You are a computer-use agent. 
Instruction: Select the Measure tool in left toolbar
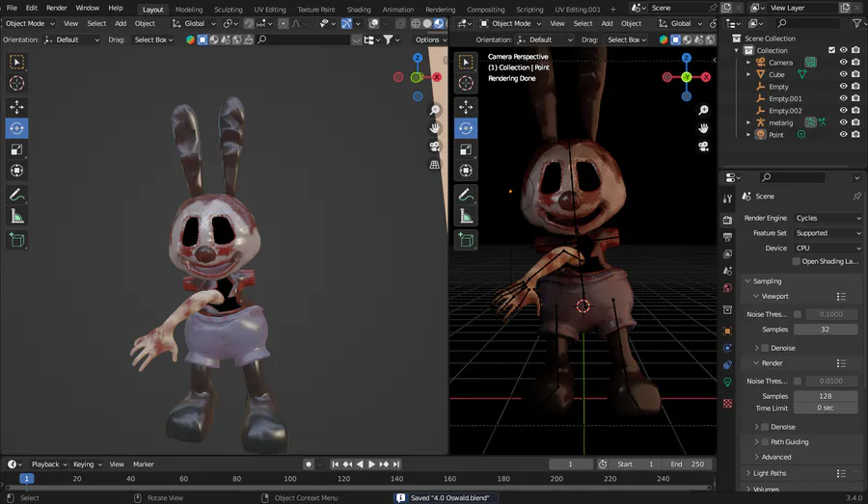tap(16, 217)
